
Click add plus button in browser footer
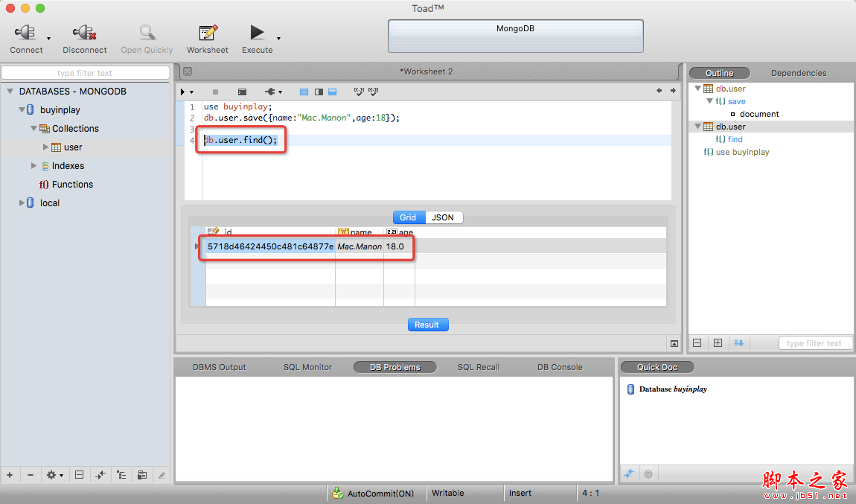point(10,475)
